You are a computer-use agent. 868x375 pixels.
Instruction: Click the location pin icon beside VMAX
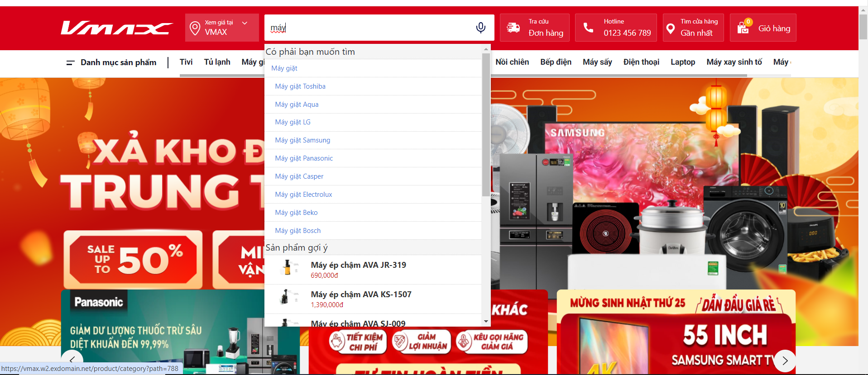pyautogui.click(x=195, y=28)
